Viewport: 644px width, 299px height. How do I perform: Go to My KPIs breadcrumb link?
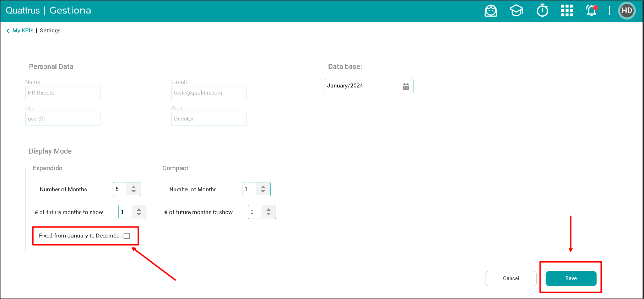pyautogui.click(x=23, y=31)
